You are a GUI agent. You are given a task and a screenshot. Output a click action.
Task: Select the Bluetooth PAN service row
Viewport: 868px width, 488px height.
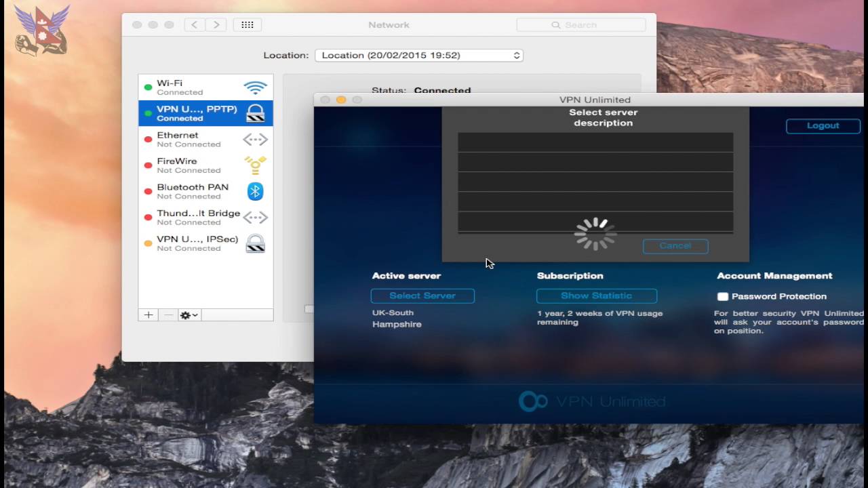pos(205,191)
